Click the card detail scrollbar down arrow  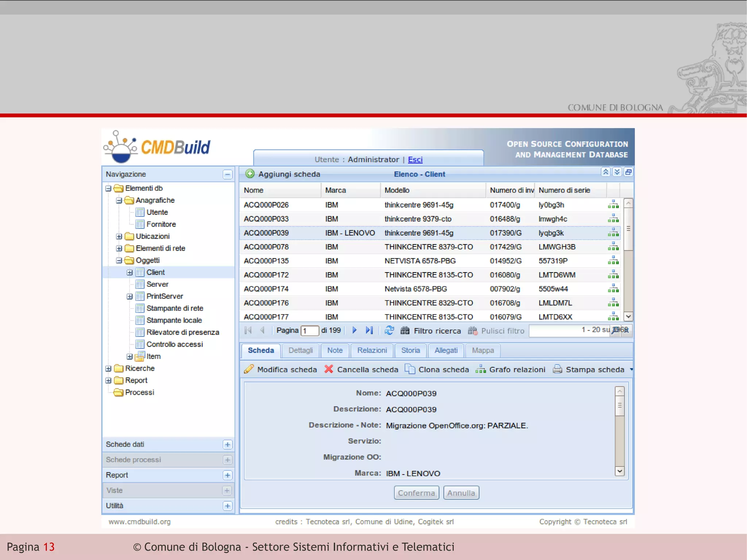620,471
